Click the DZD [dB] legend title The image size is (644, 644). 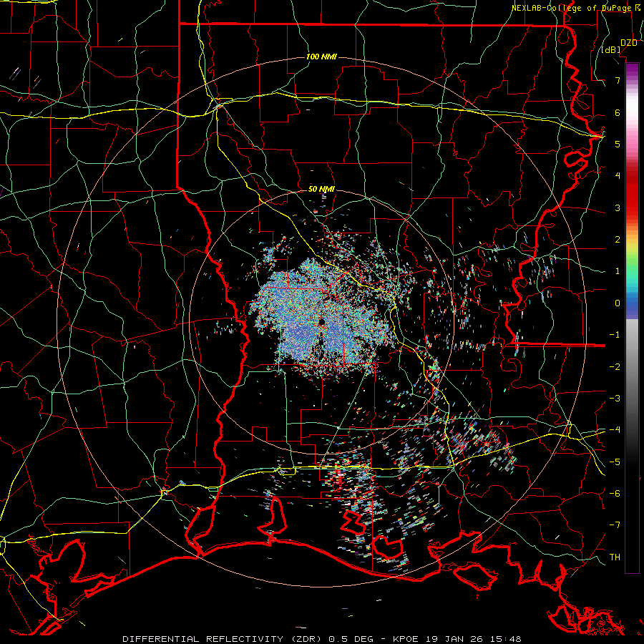620,46
